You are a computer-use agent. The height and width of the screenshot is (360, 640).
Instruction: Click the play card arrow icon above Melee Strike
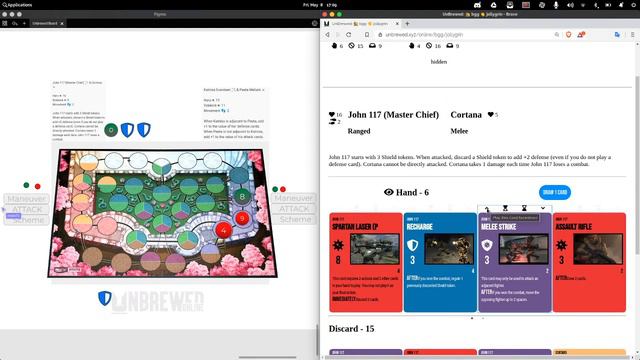click(x=487, y=209)
